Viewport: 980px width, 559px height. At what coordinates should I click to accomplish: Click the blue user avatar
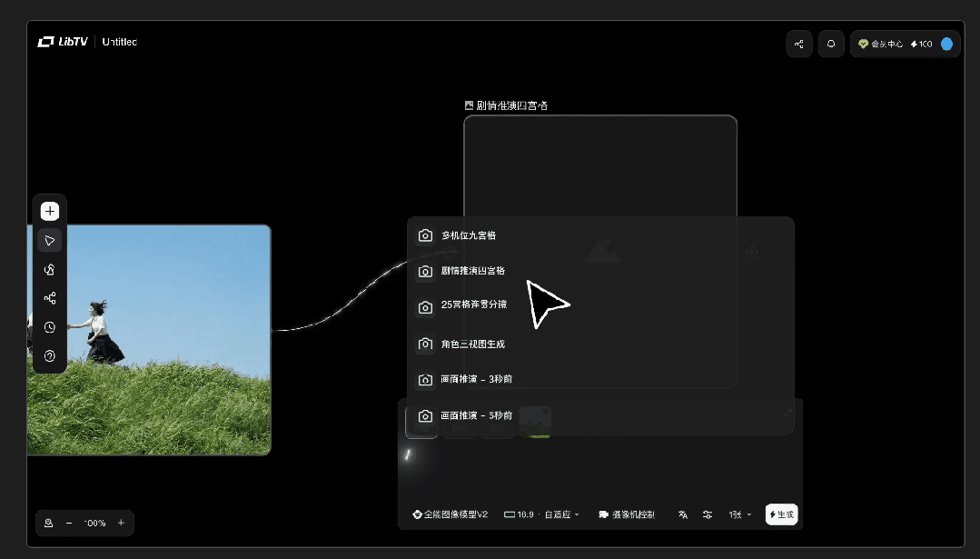click(946, 44)
